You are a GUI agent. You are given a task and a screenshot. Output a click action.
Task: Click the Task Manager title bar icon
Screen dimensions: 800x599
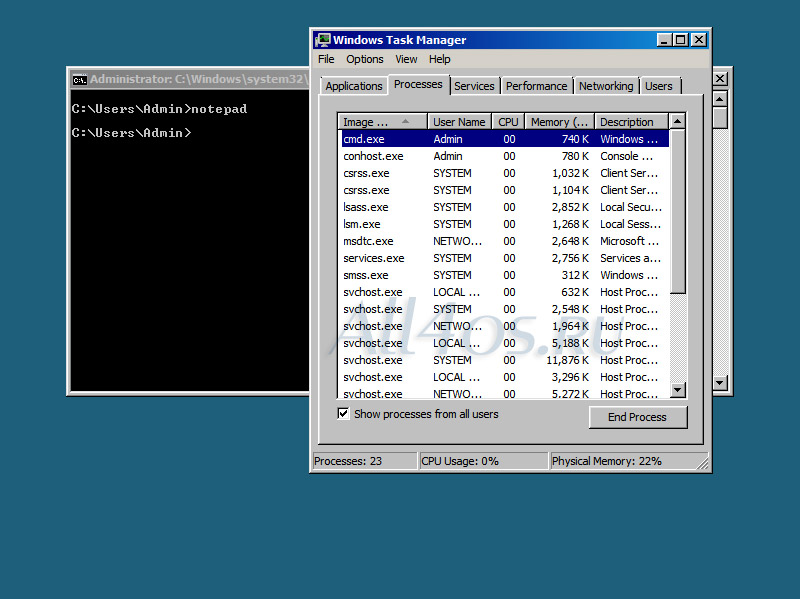pyautogui.click(x=322, y=40)
